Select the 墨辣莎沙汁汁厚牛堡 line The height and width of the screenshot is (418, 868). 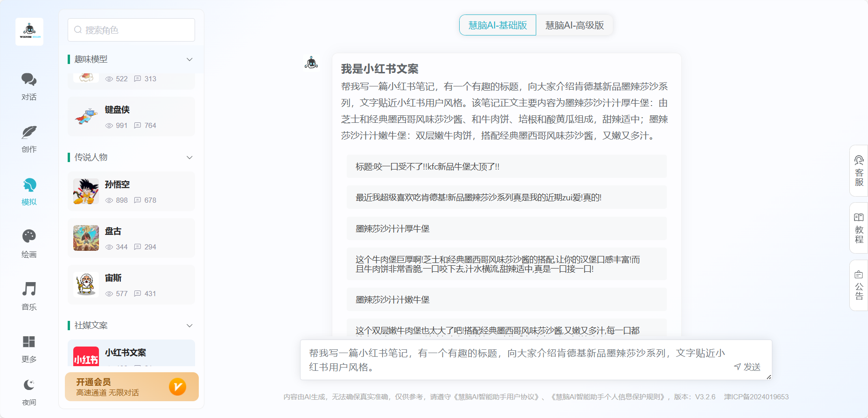[507, 229]
